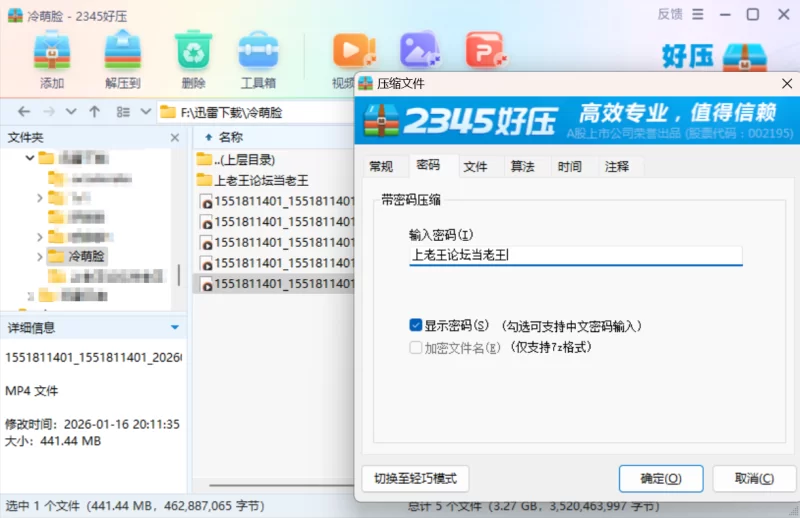The image size is (800, 518).
Task: Open the view mode dropdown arrow
Action: [x=145, y=112]
